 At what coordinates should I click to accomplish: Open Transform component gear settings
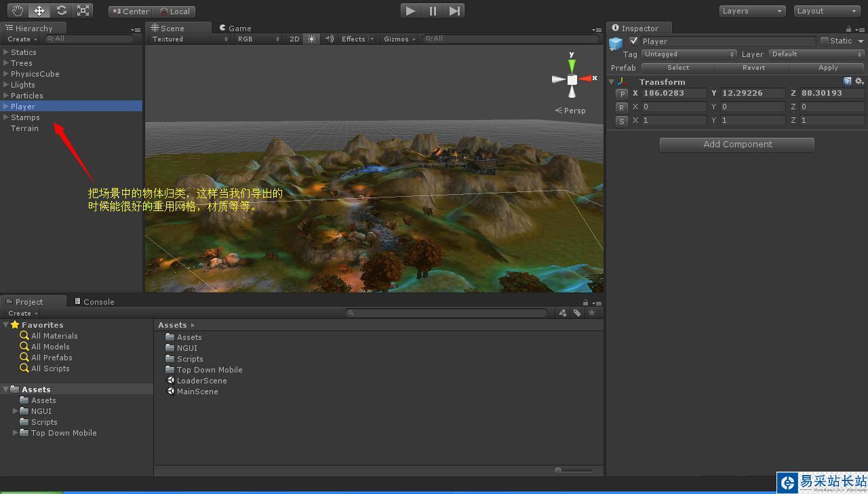coord(859,81)
